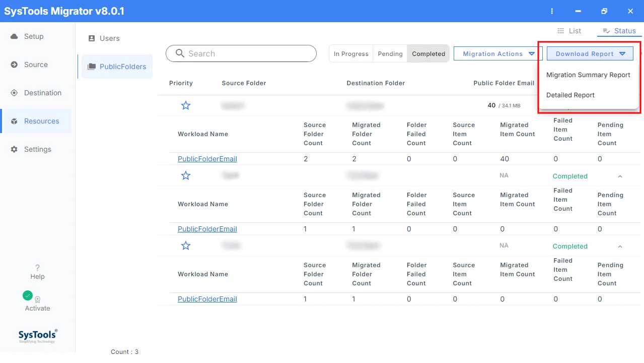
Task: Click the search magnifier icon
Action: pyautogui.click(x=180, y=53)
